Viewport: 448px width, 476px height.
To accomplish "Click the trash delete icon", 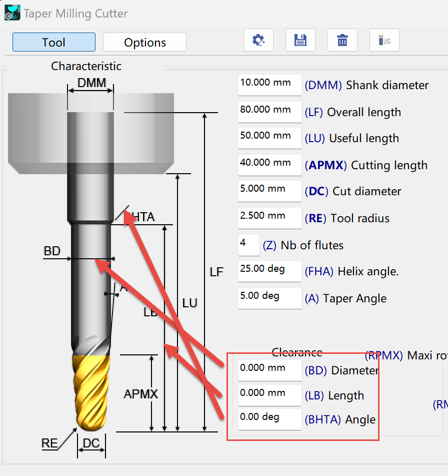I will pyautogui.click(x=342, y=40).
